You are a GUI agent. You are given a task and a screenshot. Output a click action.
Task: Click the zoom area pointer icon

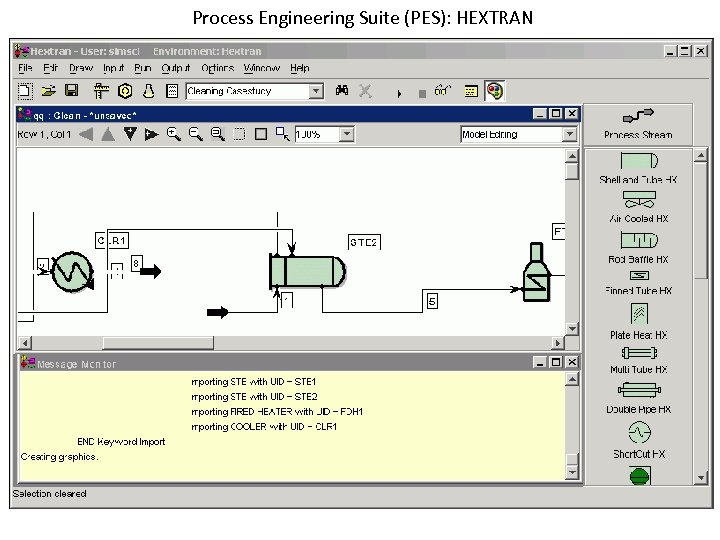(282, 134)
